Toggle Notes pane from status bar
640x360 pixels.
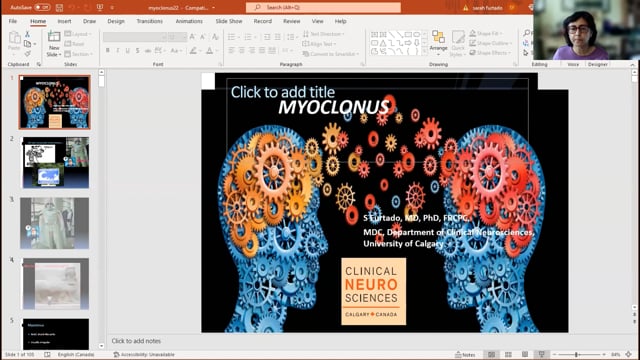click(x=465, y=355)
